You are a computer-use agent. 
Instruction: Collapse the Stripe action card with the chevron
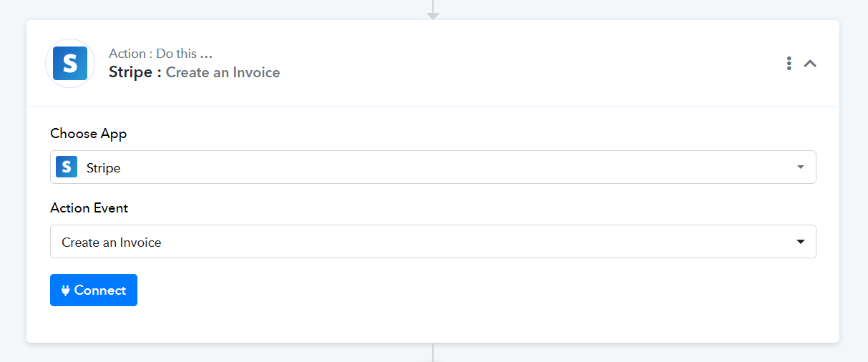810,63
